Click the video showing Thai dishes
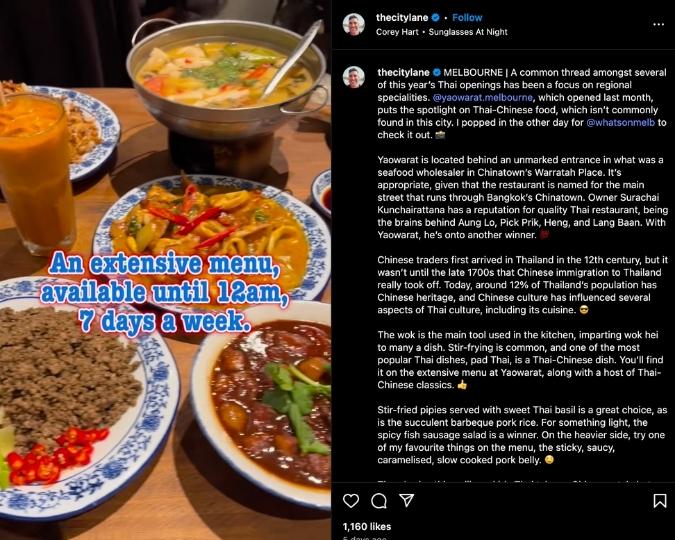The image size is (675, 540). (x=165, y=270)
